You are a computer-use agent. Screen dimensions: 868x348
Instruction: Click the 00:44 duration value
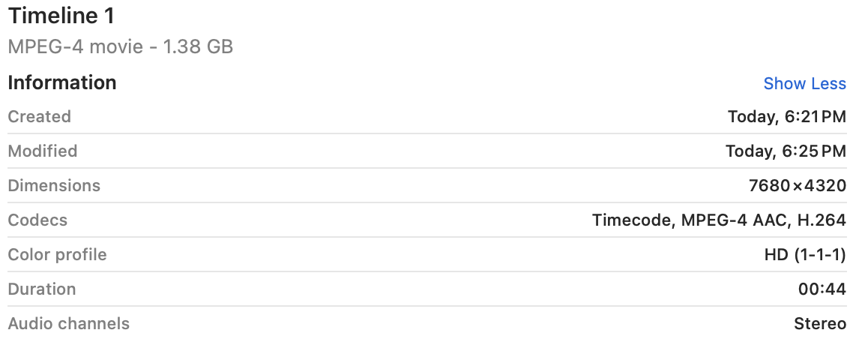(x=822, y=289)
